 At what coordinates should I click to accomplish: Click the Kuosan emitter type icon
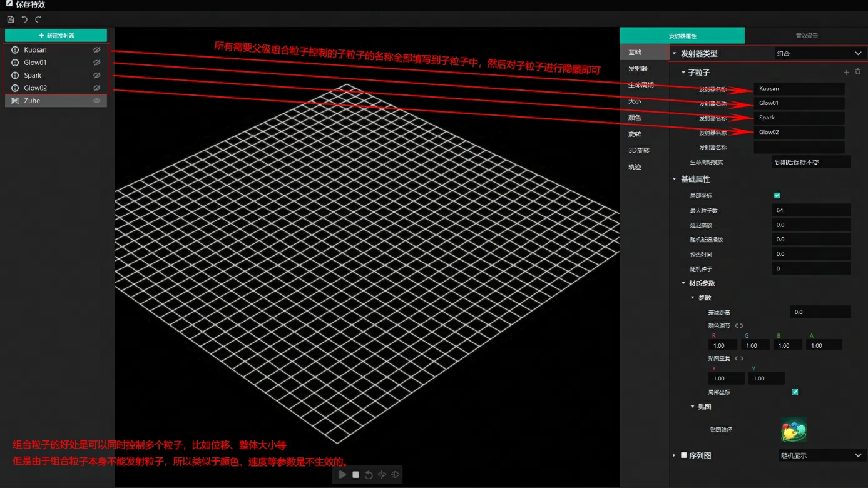coord(15,49)
